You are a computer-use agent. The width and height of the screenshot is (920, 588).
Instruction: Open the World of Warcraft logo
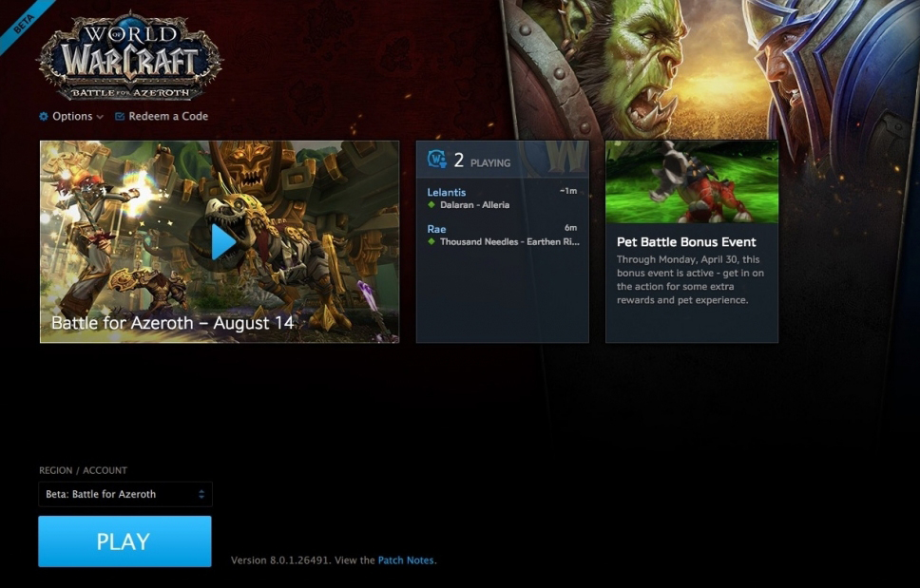tap(129, 56)
